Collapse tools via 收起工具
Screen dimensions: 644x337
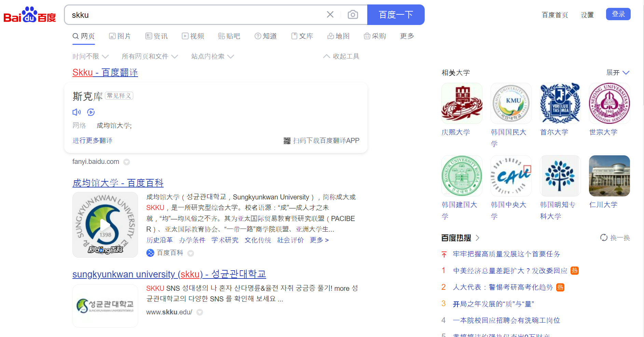click(341, 56)
